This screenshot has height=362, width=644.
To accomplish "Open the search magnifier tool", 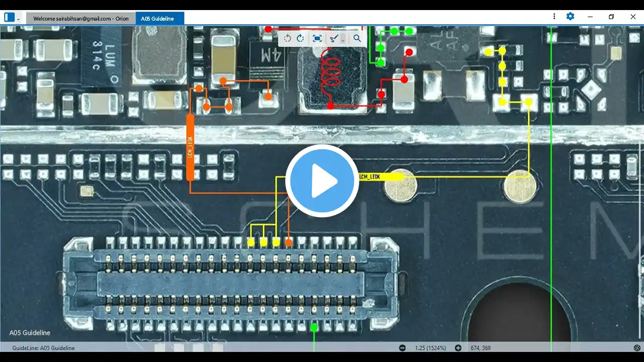I will click(357, 38).
